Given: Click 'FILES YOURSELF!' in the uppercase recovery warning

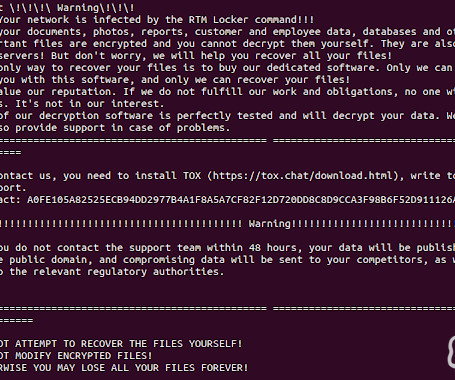Looking at the screenshot, I should coord(198,344).
